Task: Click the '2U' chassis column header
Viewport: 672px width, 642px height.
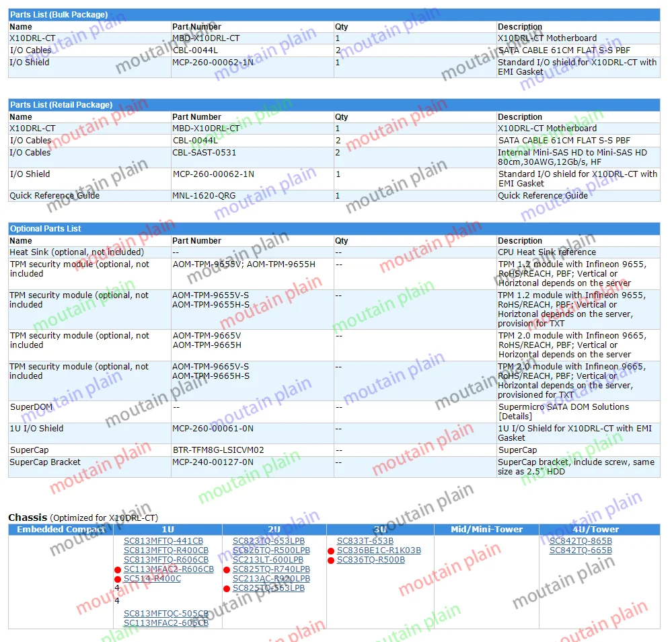Action: click(x=274, y=529)
